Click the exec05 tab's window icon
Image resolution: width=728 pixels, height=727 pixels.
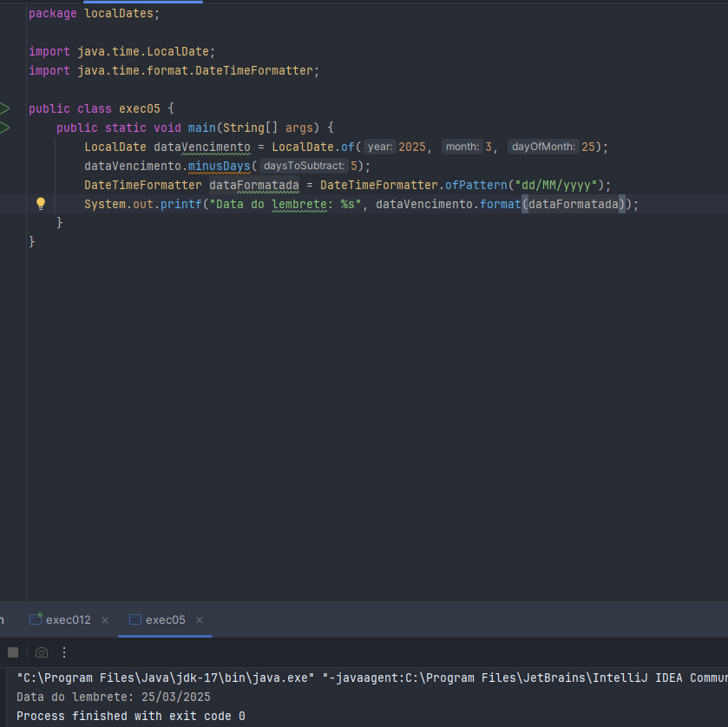[135, 619]
